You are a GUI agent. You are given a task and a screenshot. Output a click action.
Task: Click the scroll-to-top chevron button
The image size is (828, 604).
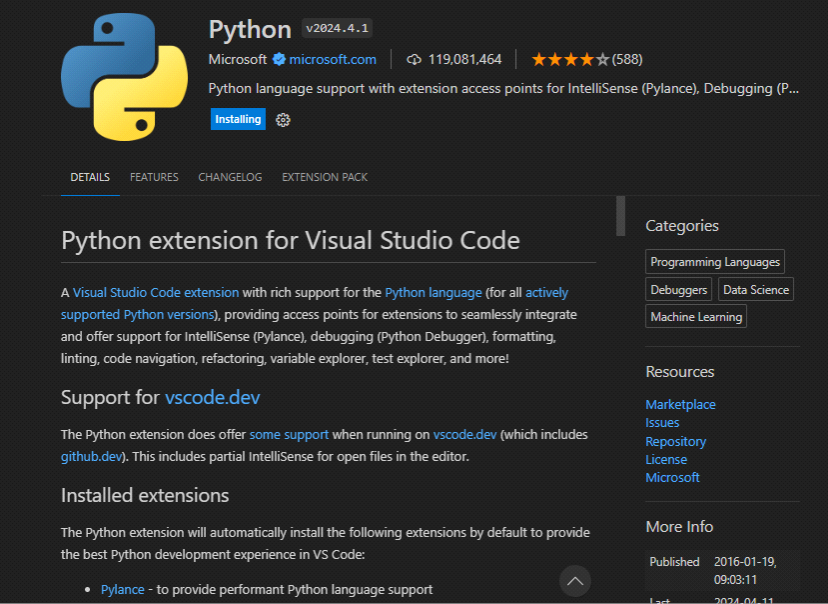(x=574, y=580)
